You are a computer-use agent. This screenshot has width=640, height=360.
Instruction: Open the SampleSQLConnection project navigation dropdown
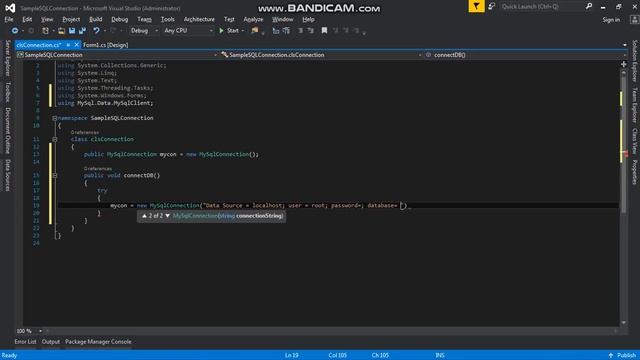(x=117, y=55)
